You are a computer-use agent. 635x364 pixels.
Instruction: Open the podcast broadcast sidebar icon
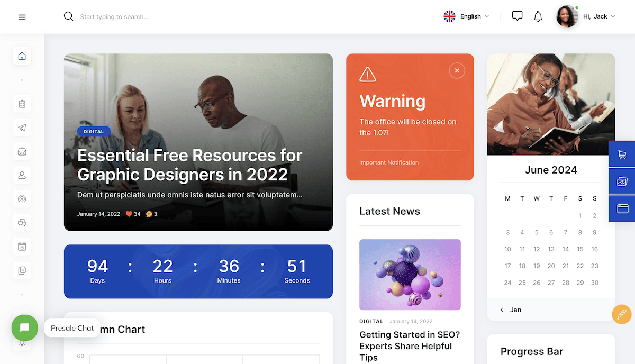click(x=22, y=199)
